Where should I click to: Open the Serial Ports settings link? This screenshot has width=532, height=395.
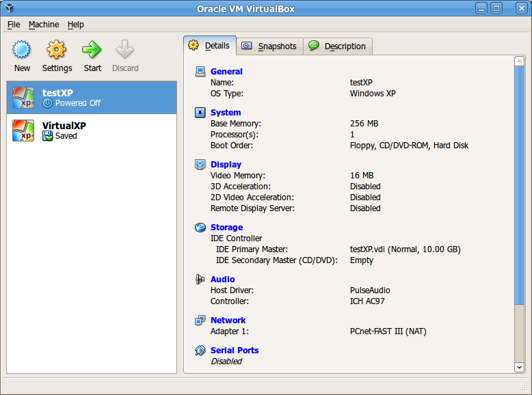[235, 351]
